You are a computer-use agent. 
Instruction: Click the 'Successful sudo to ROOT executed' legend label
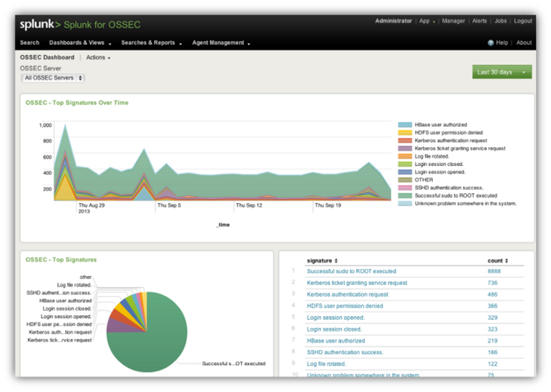pos(455,196)
